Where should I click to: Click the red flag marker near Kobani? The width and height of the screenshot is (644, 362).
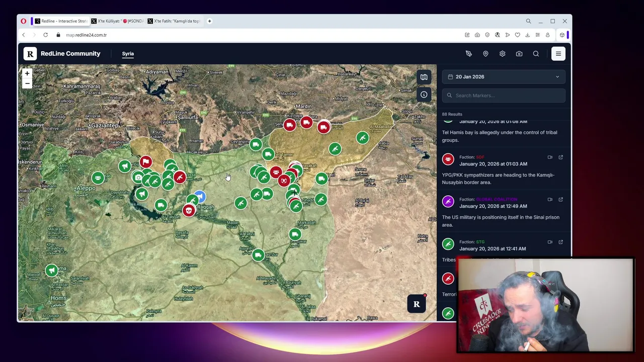click(x=145, y=161)
